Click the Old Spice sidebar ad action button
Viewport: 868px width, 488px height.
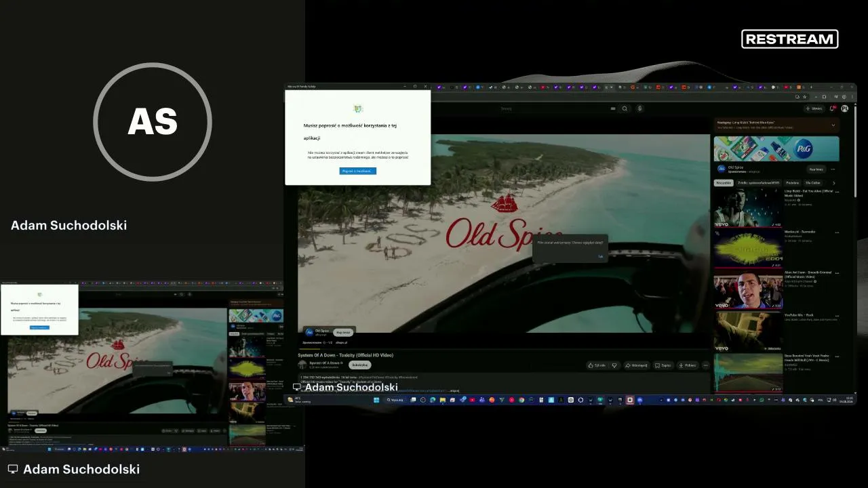[x=816, y=169]
